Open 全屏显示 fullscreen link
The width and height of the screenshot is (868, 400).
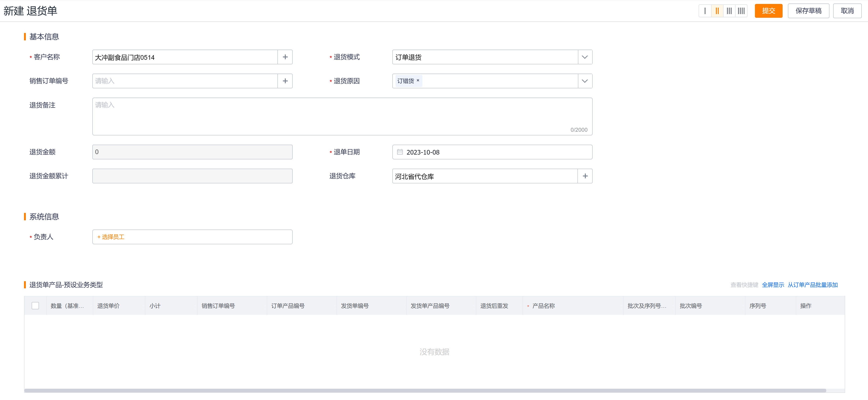tap(773, 285)
